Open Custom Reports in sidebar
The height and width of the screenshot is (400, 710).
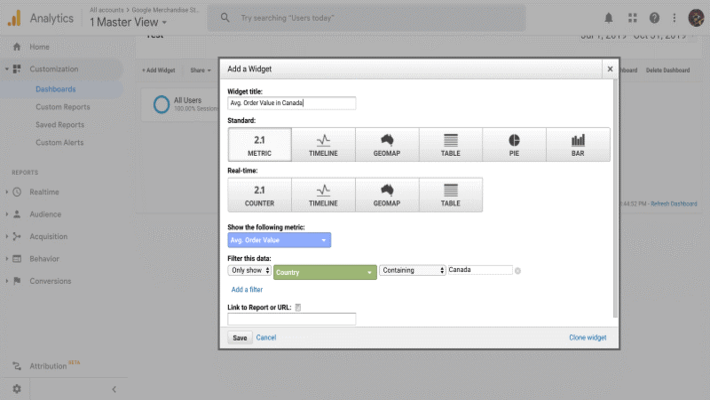point(62,107)
